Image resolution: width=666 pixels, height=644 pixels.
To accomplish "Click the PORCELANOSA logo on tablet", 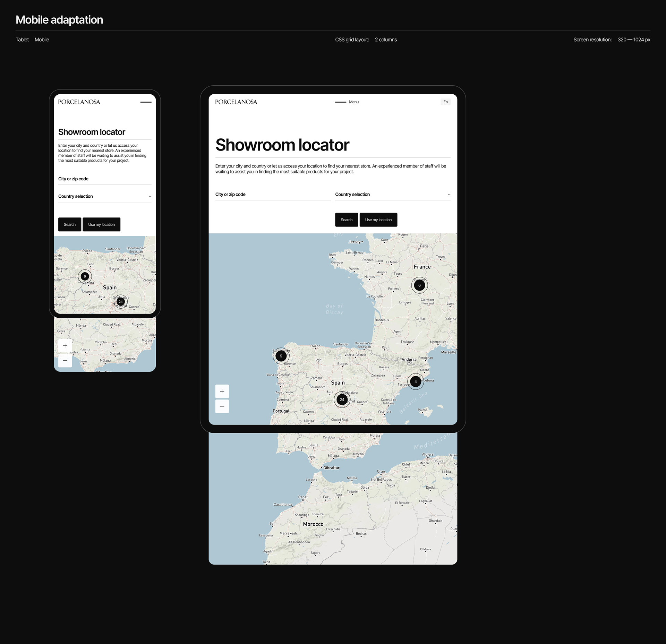I will [236, 102].
